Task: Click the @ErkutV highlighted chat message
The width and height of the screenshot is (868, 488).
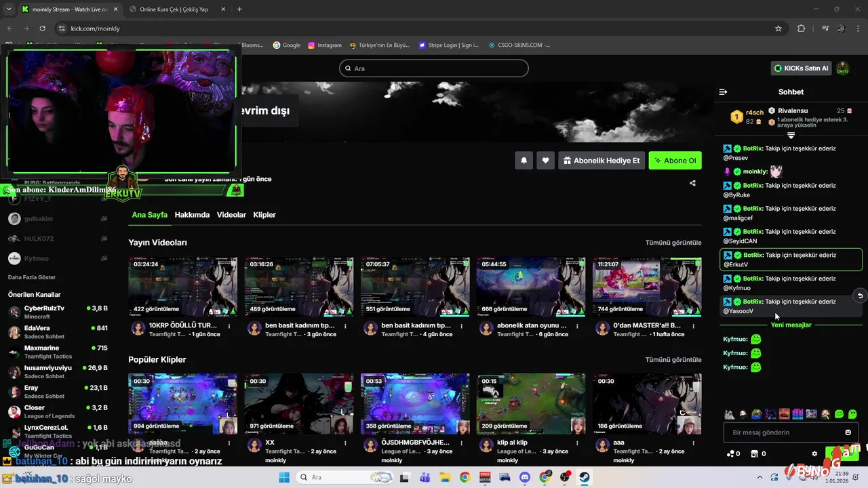Action: point(791,260)
